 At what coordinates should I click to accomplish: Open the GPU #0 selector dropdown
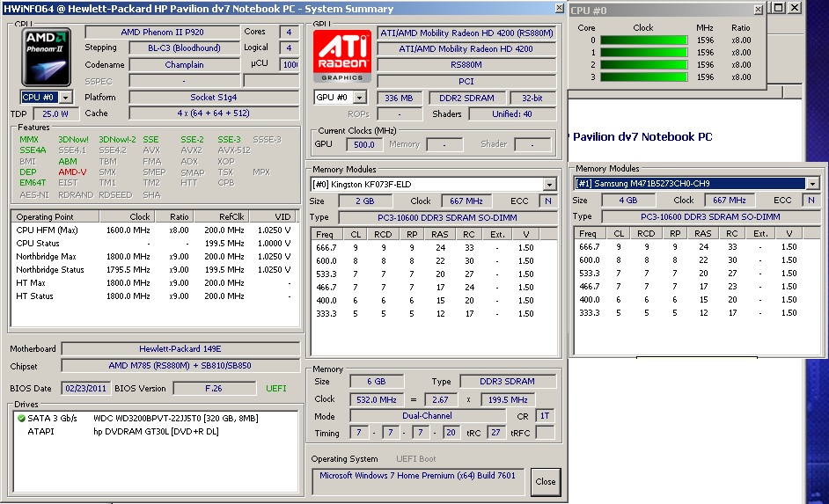point(360,98)
